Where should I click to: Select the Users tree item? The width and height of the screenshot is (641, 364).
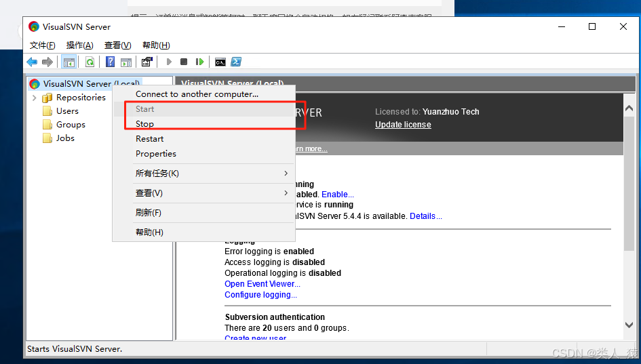pos(67,111)
